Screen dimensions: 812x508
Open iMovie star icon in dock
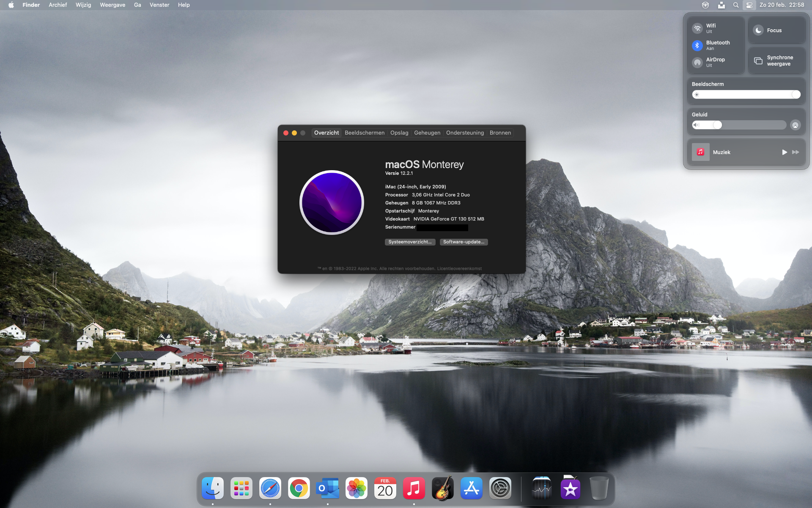point(571,489)
